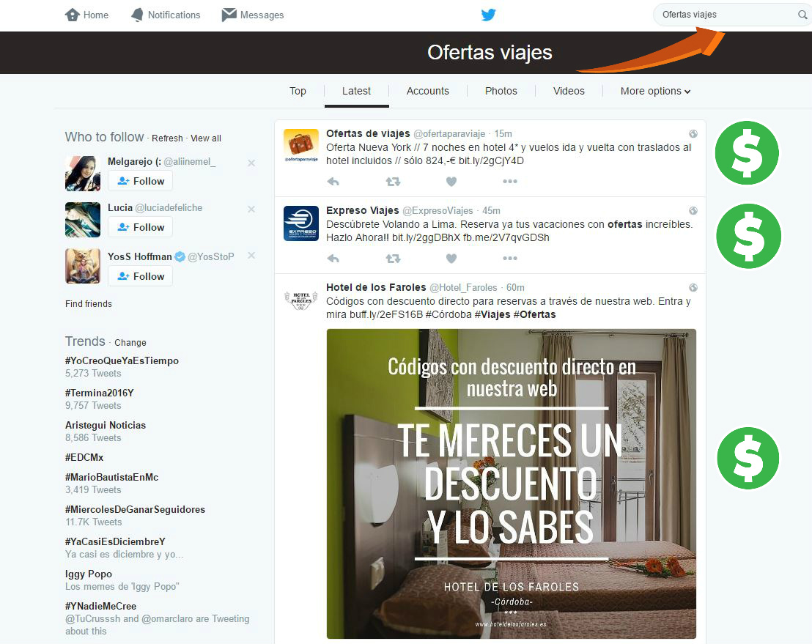The height and width of the screenshot is (644, 812).
Task: Click the Twitter bird logo
Action: click(488, 15)
